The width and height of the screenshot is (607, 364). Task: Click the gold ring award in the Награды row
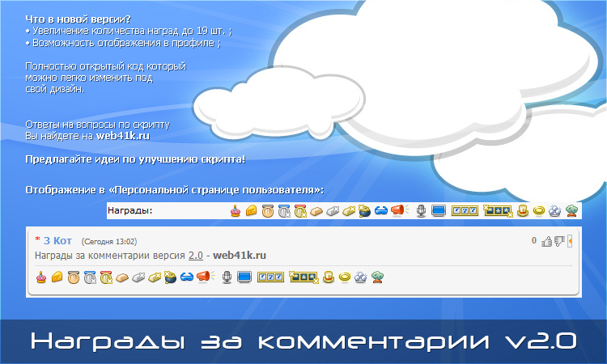click(x=539, y=210)
